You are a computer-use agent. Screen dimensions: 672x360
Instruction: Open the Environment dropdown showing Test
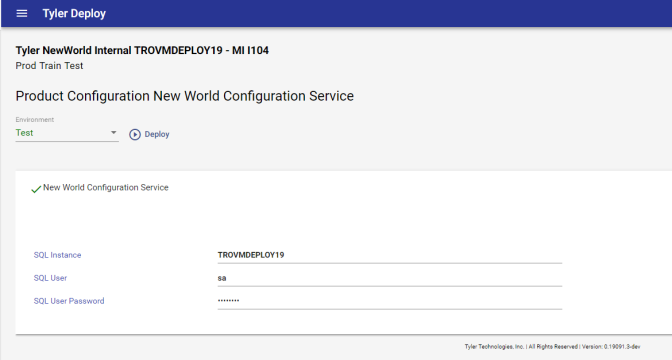click(x=67, y=133)
